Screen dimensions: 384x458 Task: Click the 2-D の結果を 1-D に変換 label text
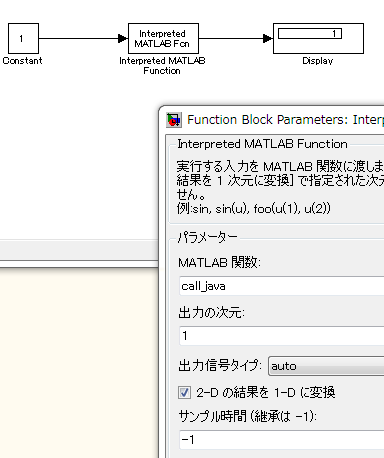(x=265, y=393)
